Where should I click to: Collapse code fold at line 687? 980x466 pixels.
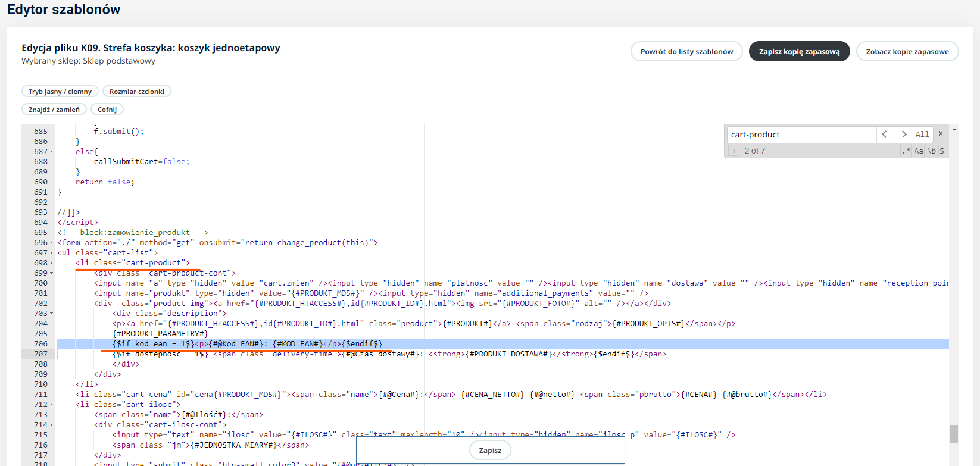coord(52,152)
